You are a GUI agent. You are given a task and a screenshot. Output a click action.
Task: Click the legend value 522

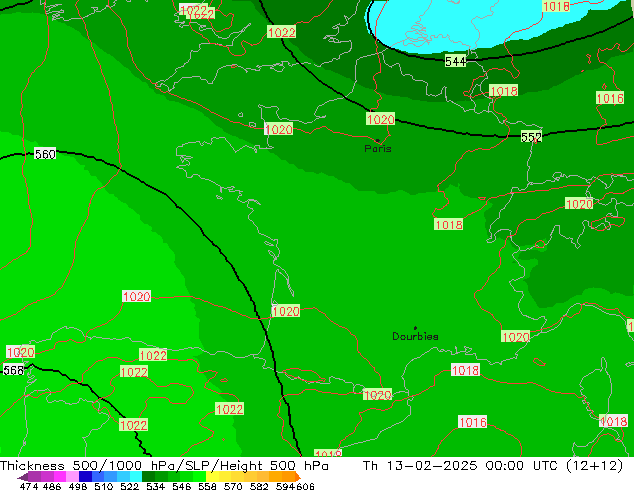coord(129,486)
